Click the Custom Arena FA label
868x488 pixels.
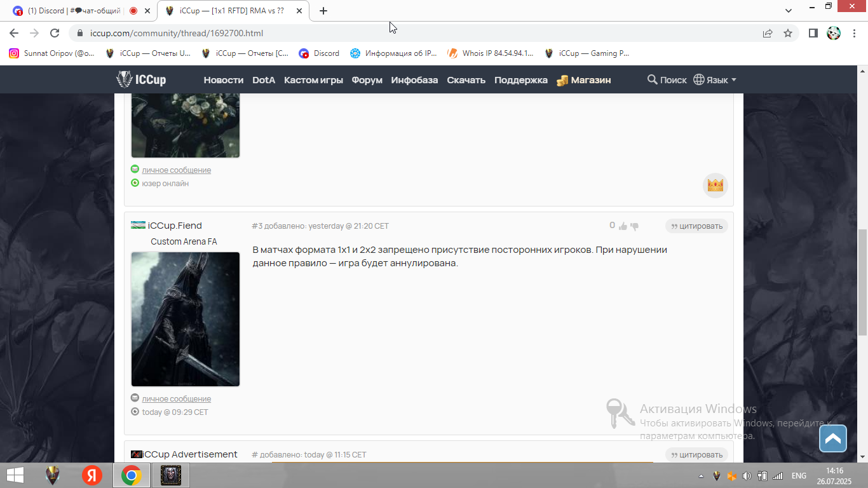(x=184, y=241)
